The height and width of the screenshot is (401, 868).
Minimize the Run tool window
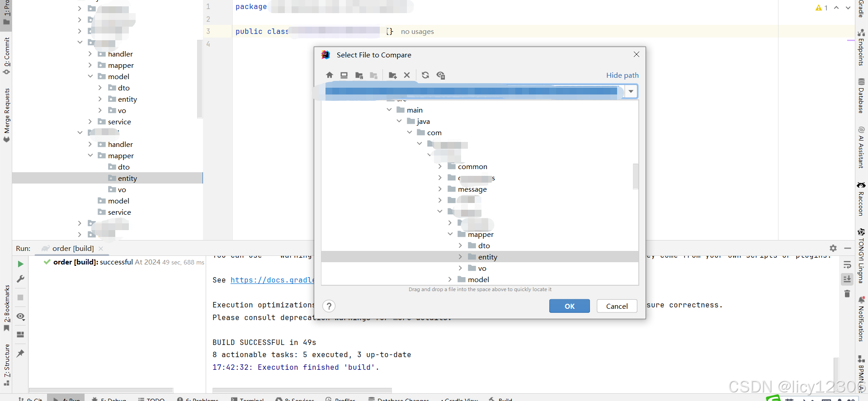pyautogui.click(x=848, y=248)
